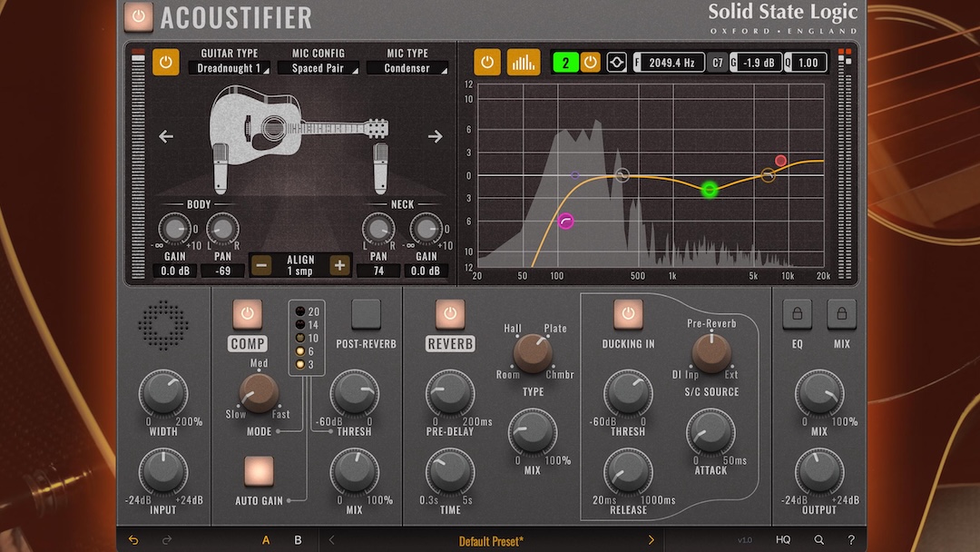Toggle the Acoustifier master power button
The height and width of the screenshot is (552, 980).
139,17
